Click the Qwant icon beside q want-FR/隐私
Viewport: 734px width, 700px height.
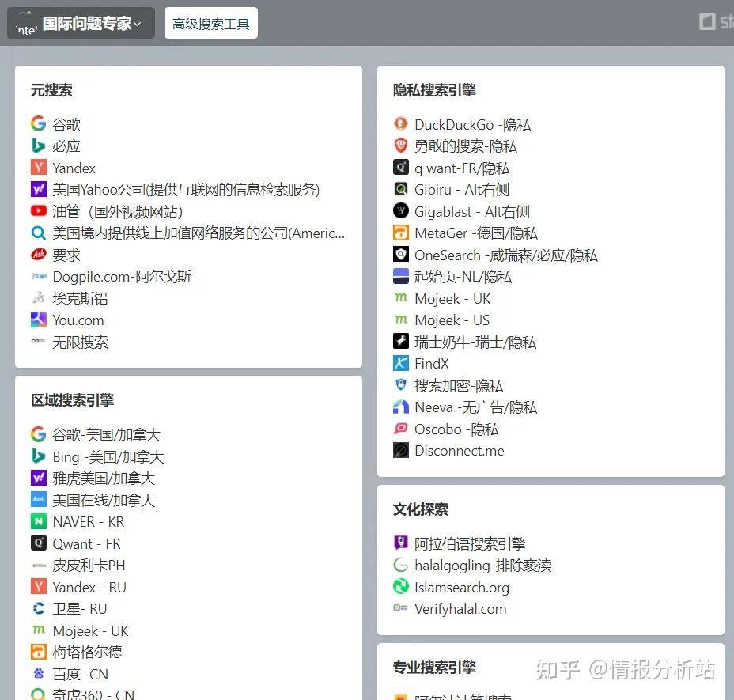pos(401,167)
